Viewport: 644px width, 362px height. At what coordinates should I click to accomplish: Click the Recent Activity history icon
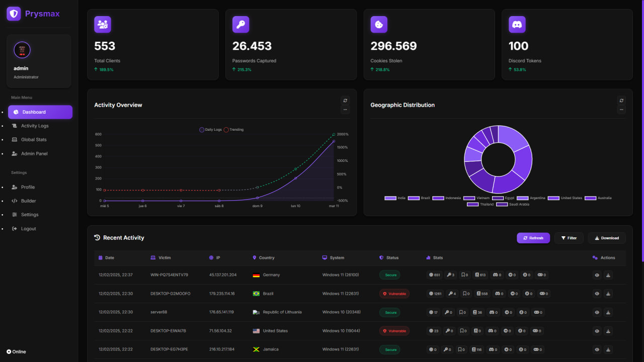[97, 238]
